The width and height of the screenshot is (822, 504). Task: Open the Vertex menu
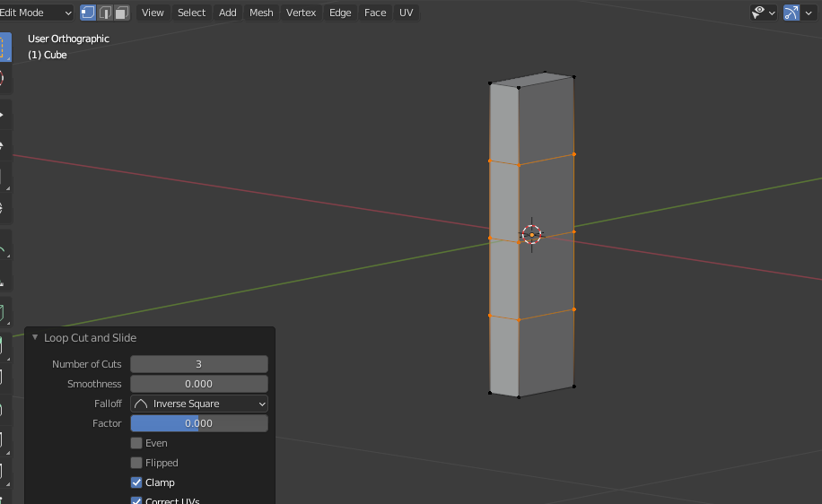[301, 13]
